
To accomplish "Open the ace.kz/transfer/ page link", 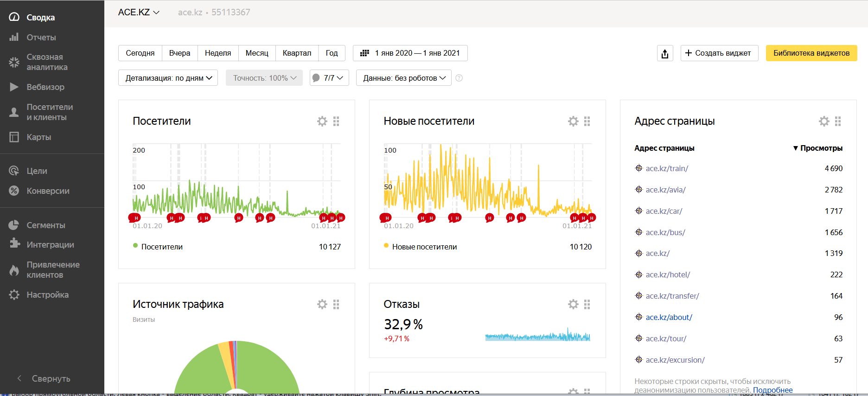I will coord(672,296).
